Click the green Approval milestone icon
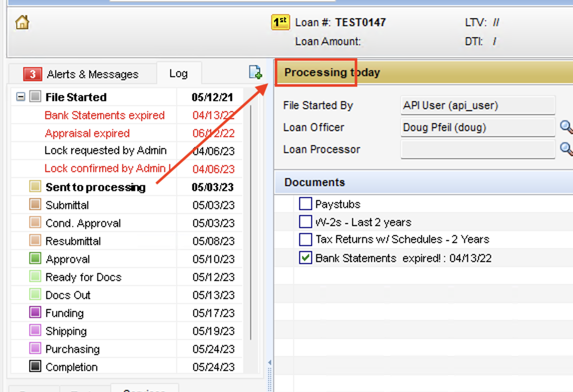This screenshot has height=392, width=573. [35, 258]
